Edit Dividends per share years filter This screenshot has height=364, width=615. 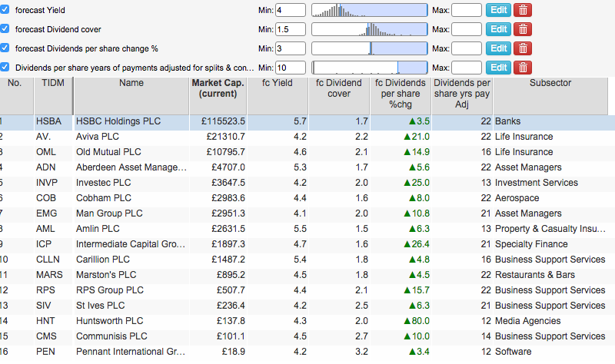[498, 68]
